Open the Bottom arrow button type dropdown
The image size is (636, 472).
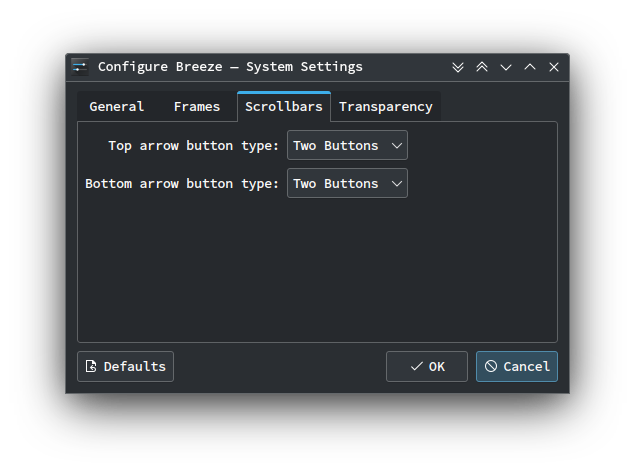coord(346,183)
